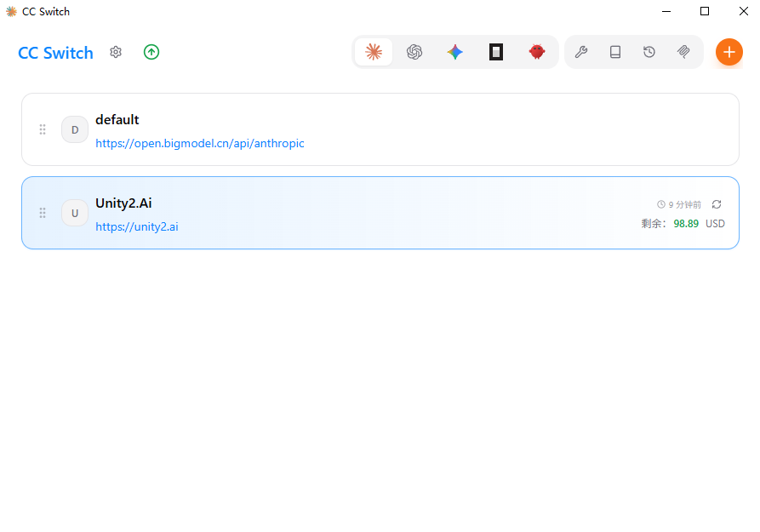Switch to the Claude app tab
Viewport: 760px width, 532px height.
[374, 52]
